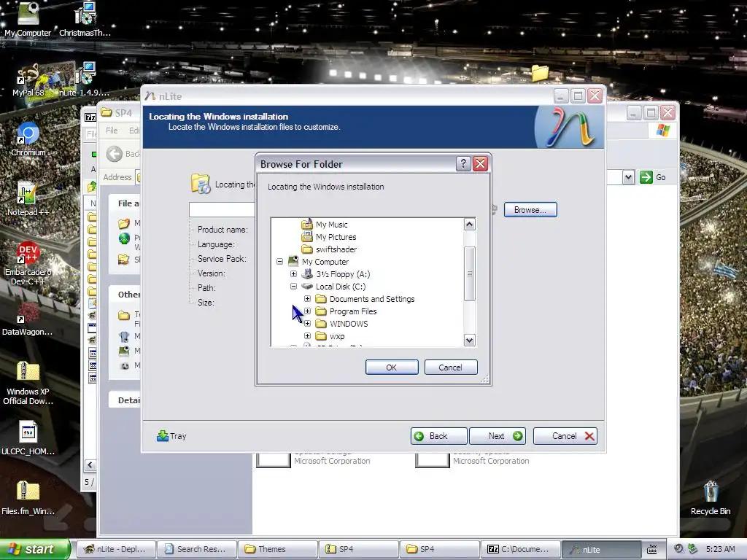Switch to C:\Docume... 7-Zip taskbar item
This screenshot has width=747, height=560.
pyautogui.click(x=520, y=549)
